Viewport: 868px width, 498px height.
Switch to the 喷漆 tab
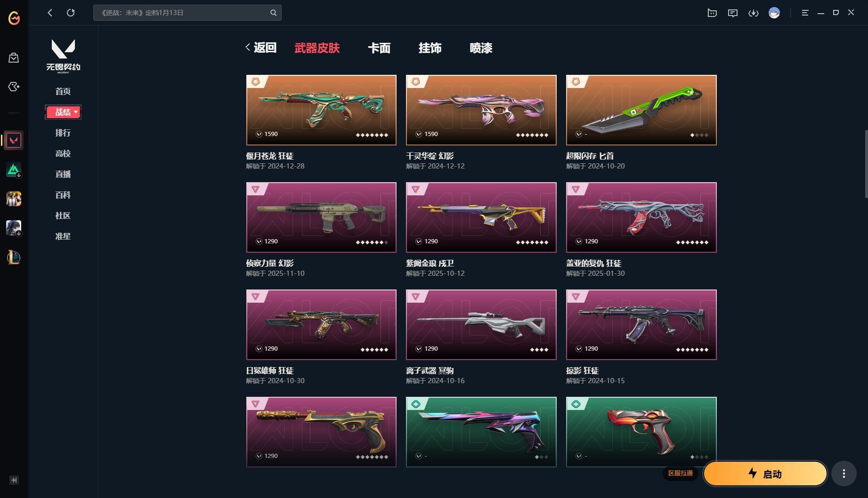coord(481,48)
